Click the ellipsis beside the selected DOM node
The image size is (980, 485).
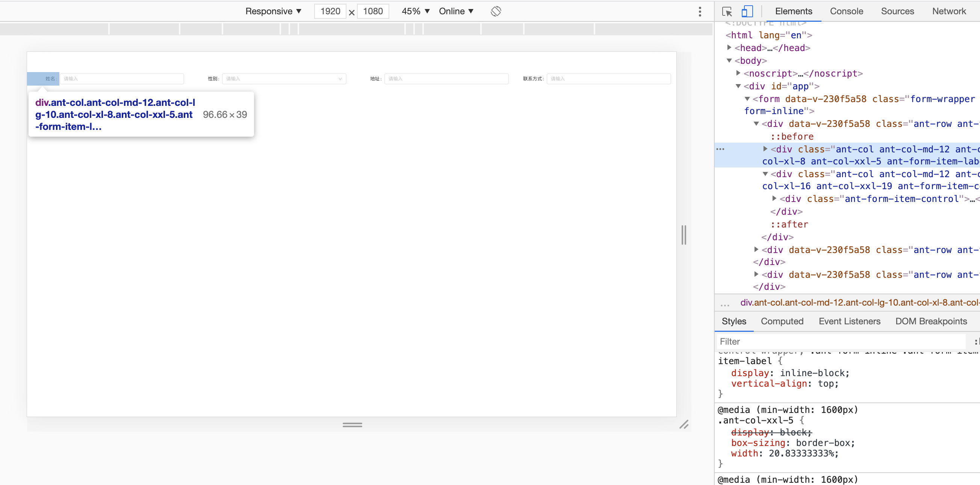click(720, 149)
